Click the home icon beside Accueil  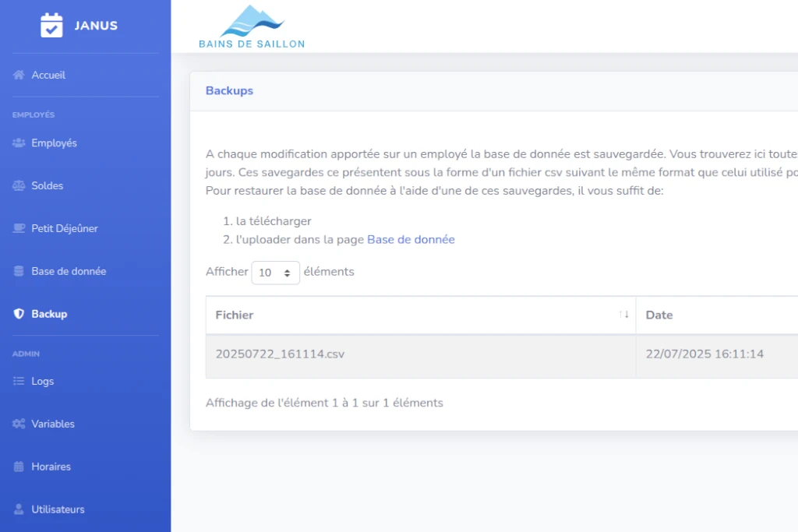[19, 76]
